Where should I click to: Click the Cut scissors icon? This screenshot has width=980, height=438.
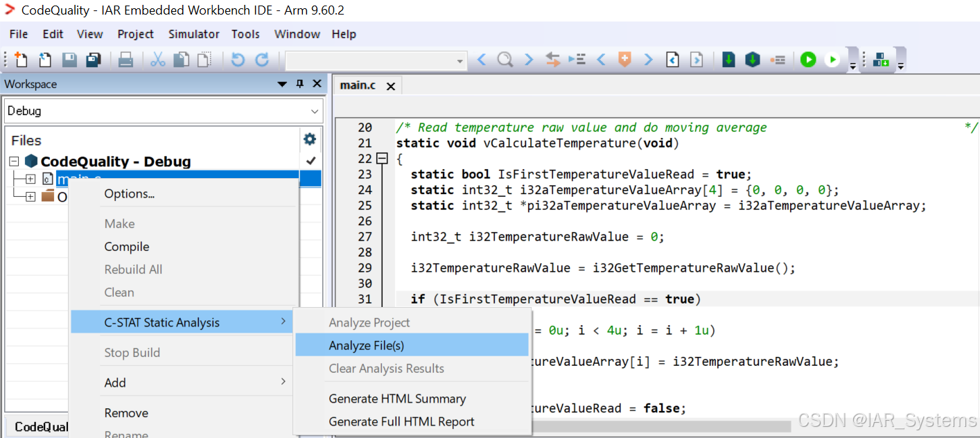[158, 60]
